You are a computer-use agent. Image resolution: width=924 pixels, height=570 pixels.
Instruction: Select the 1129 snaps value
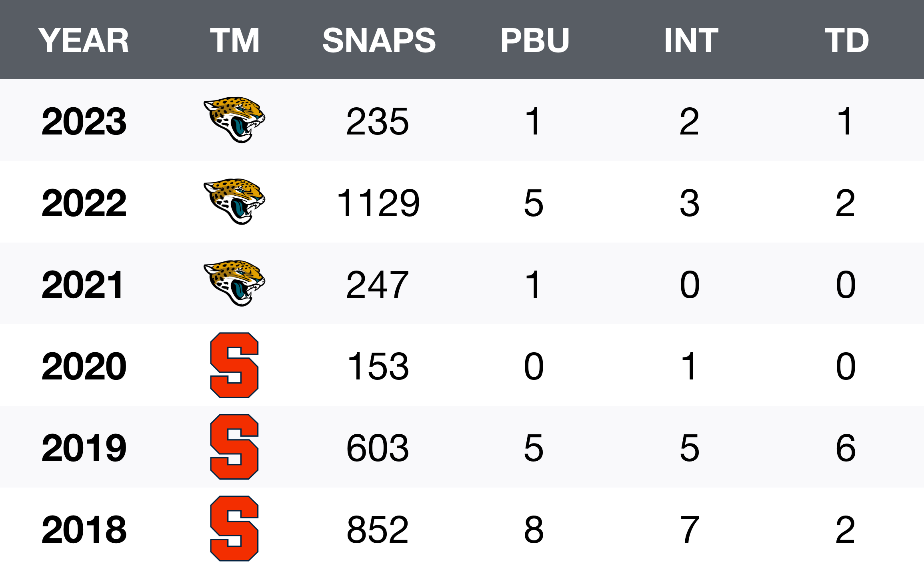point(378,203)
